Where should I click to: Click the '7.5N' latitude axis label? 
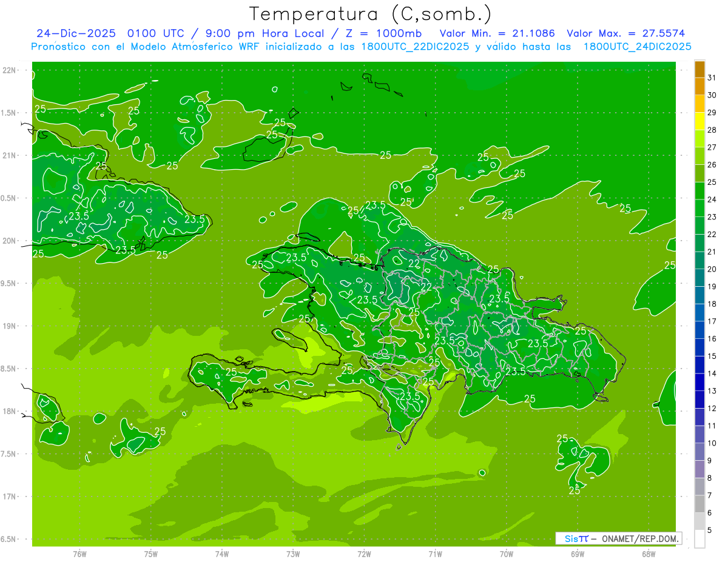tap(8, 454)
